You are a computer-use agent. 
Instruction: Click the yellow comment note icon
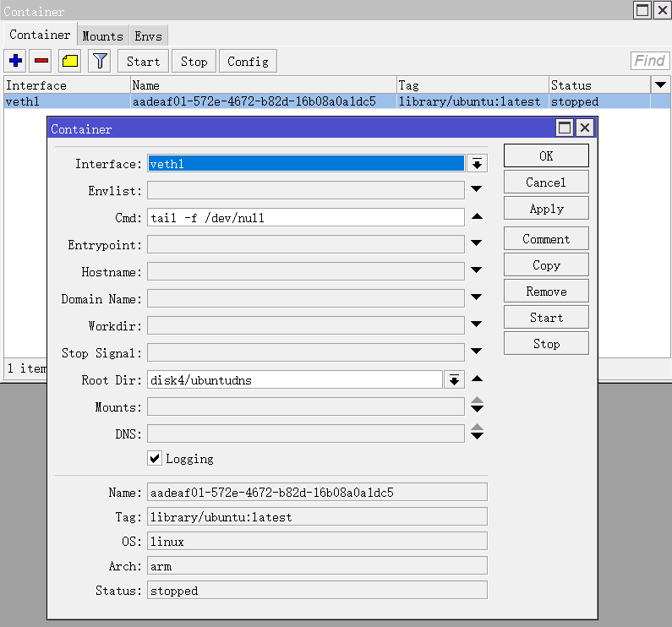[69, 61]
